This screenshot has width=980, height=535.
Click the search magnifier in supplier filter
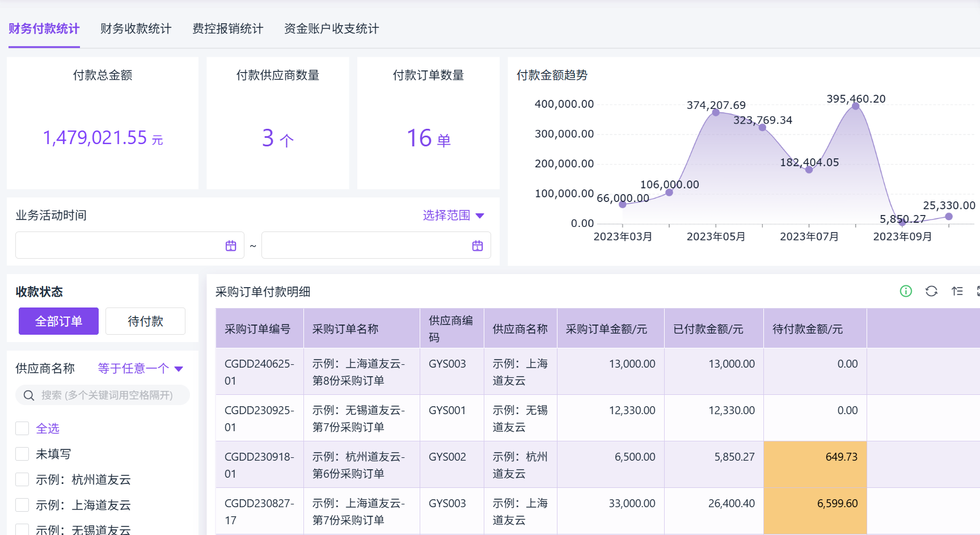(29, 395)
